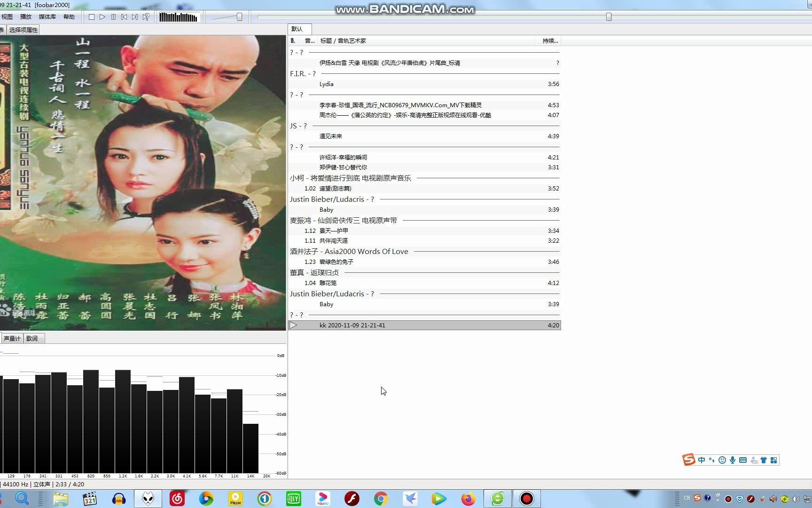Image resolution: width=812 pixels, height=508 pixels.
Task: Select track 1.04 雕花笼
Action: click(424, 283)
